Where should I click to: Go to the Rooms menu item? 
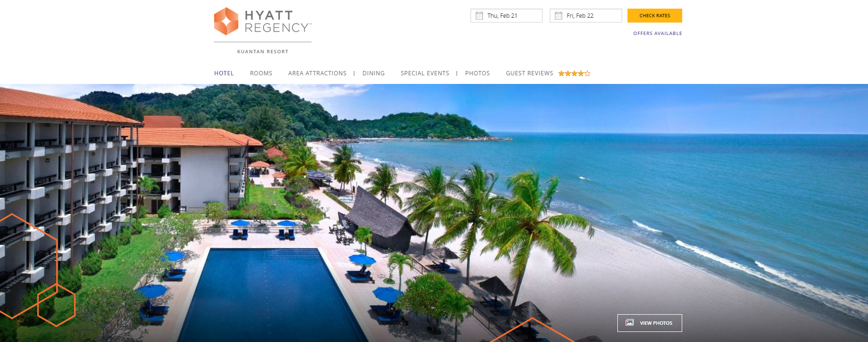261,73
